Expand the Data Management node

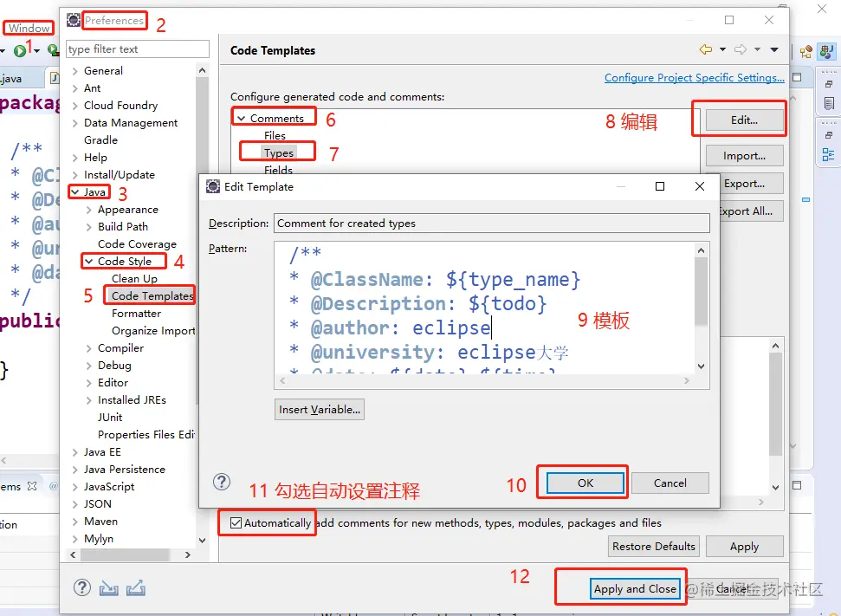(75, 123)
